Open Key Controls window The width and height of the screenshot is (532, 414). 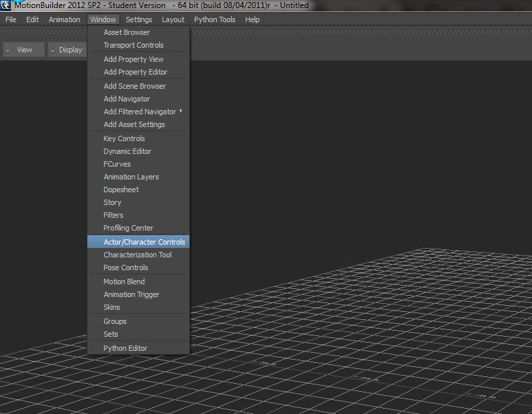[x=138, y=138]
